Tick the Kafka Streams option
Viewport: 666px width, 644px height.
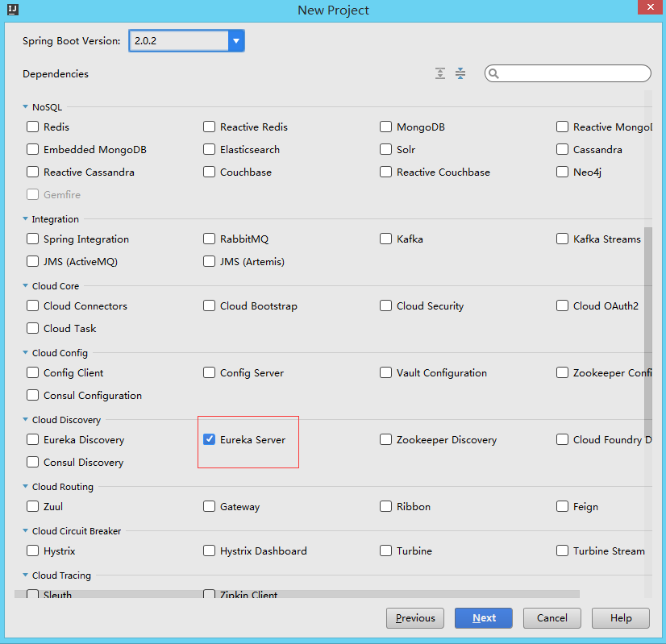click(x=562, y=239)
